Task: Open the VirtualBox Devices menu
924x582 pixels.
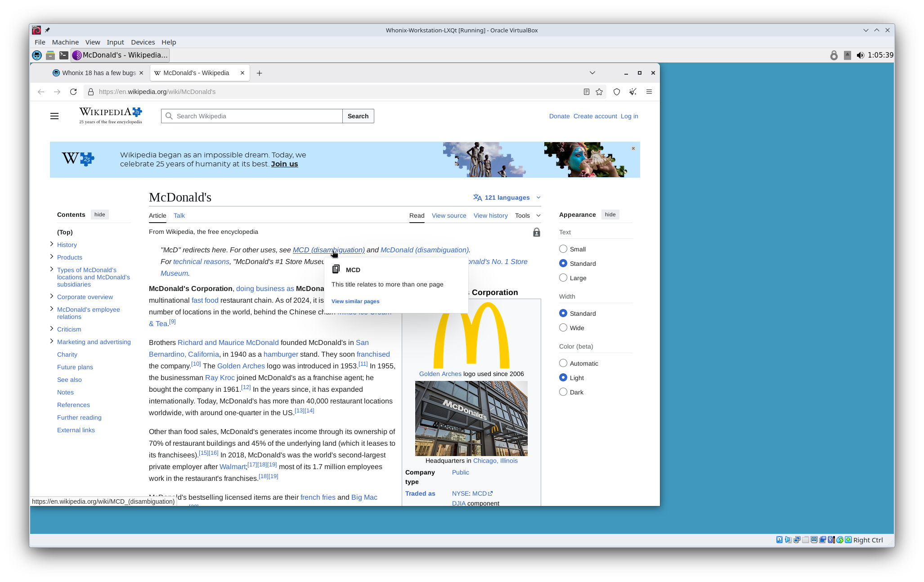Action: (x=143, y=42)
